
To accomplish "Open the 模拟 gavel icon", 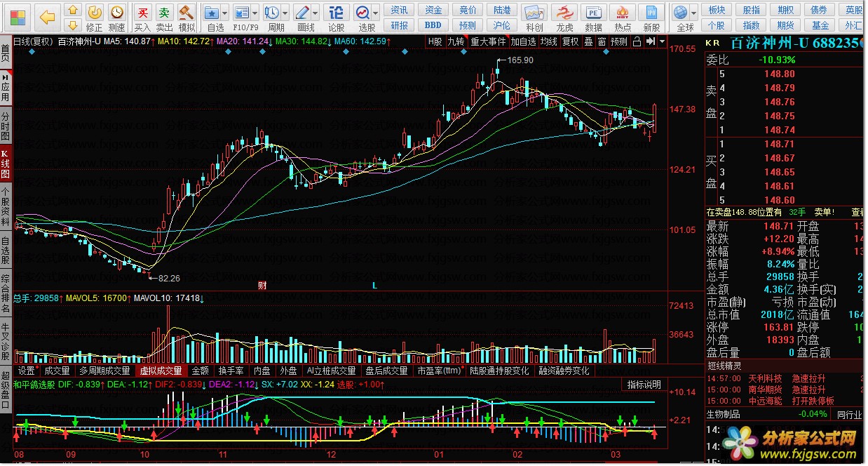I will tap(187, 12).
